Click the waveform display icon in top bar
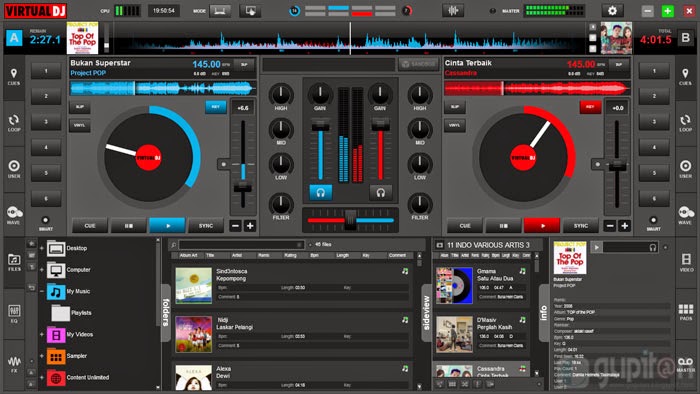This screenshot has width=700, height=394. click(x=453, y=11)
